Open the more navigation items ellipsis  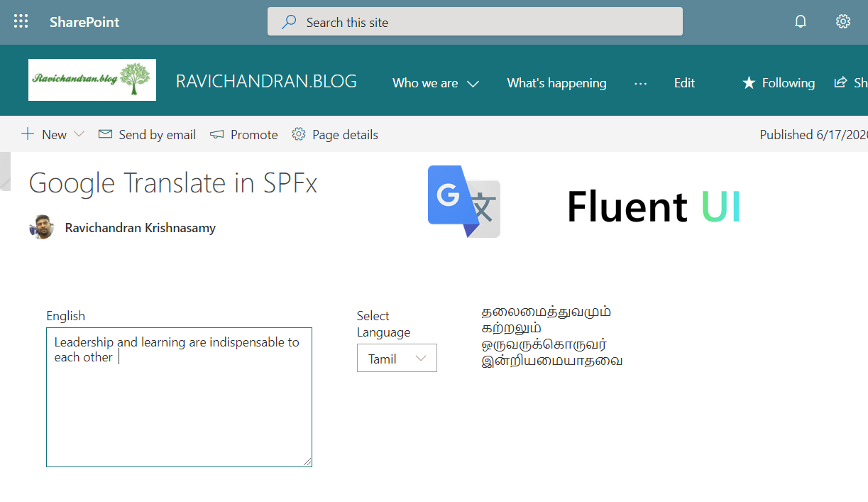[x=640, y=83]
